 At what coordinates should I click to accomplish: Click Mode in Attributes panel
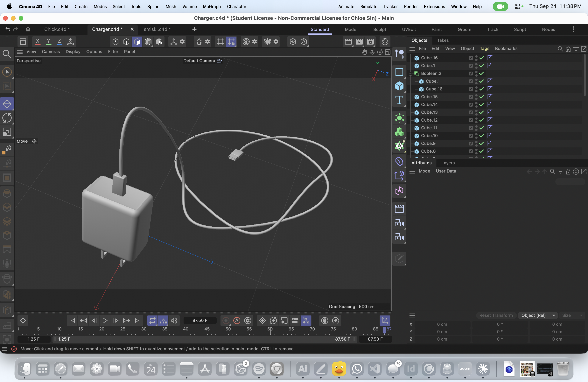(x=424, y=171)
